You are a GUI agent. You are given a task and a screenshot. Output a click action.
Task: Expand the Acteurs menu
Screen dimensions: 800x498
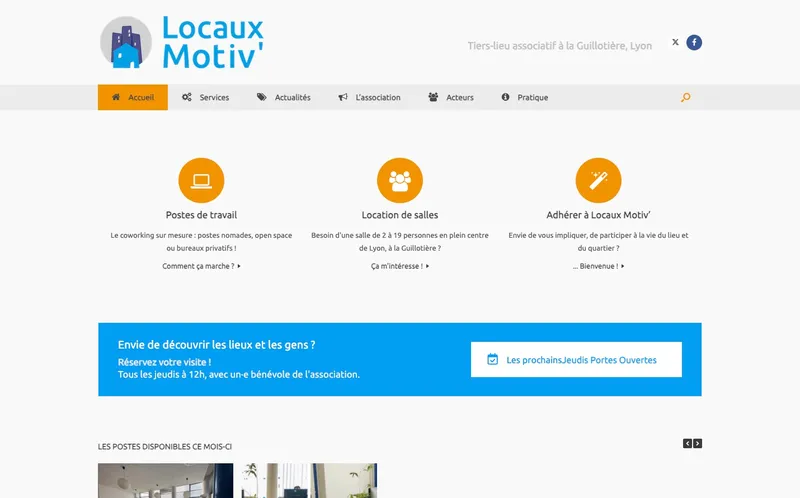point(451,97)
